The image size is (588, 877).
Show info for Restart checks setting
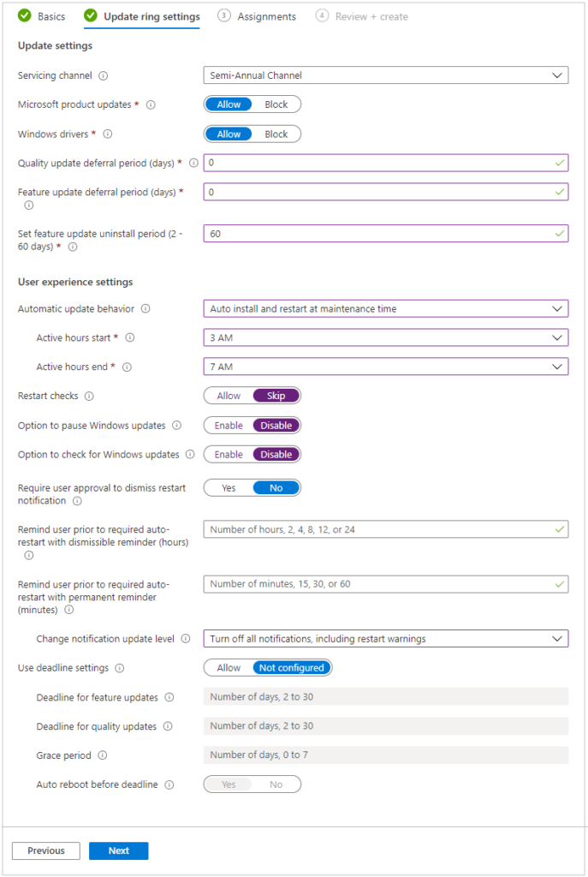[91, 396]
